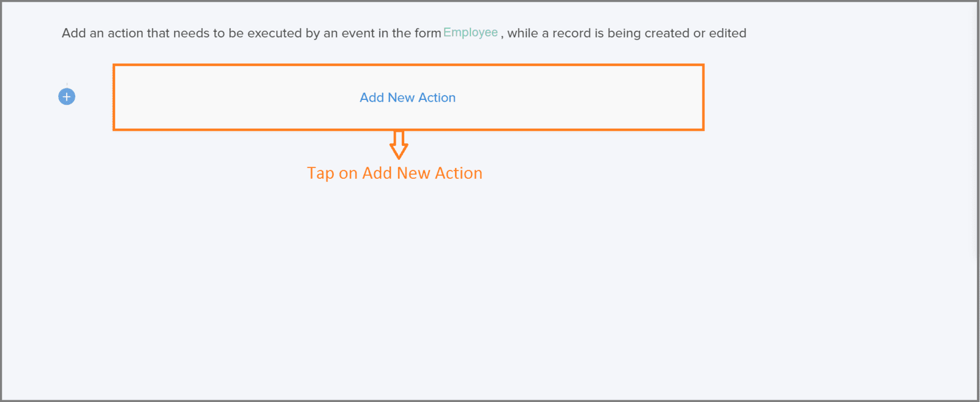Click the green 'Employee' text
The height and width of the screenshot is (402, 980).
(470, 32)
